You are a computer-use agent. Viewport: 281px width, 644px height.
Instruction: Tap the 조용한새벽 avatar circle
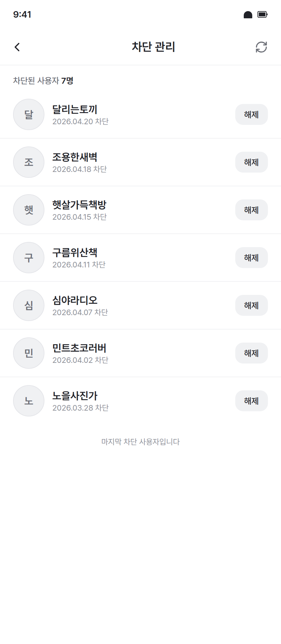(29, 162)
